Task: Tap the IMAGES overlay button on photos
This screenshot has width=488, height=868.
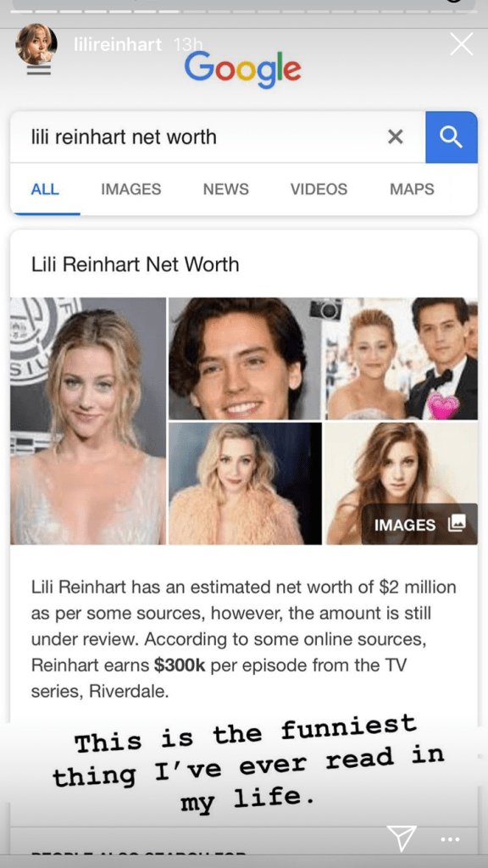Action: (419, 524)
